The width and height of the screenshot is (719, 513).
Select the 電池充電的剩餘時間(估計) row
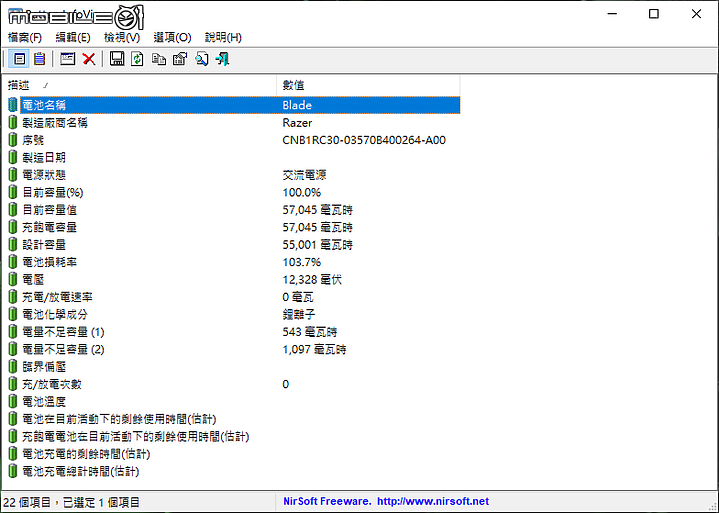pos(86,454)
